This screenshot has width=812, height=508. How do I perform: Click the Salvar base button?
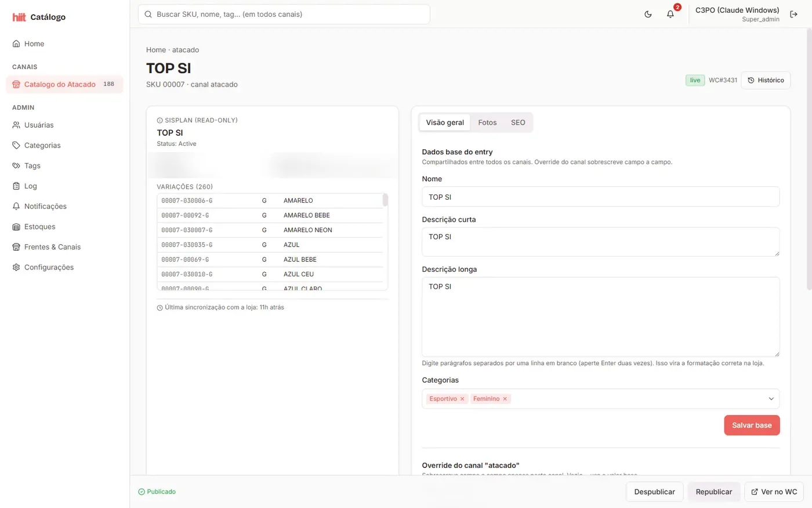coord(752,425)
